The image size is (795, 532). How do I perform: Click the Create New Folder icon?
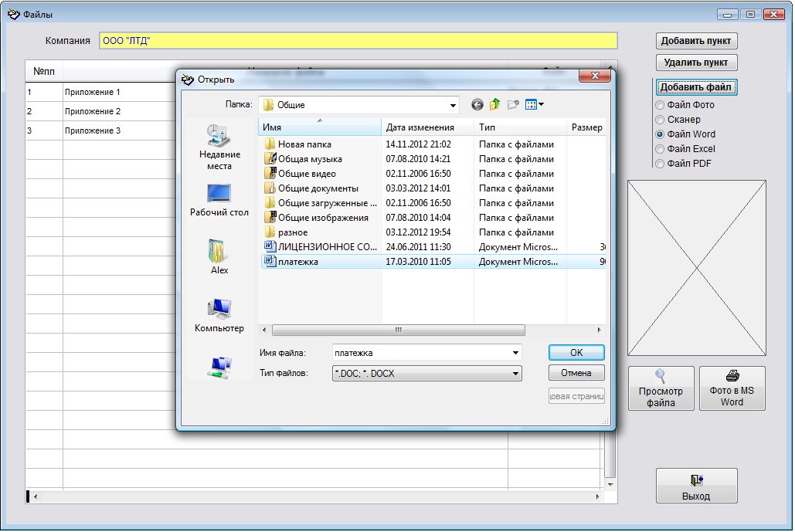click(x=512, y=105)
